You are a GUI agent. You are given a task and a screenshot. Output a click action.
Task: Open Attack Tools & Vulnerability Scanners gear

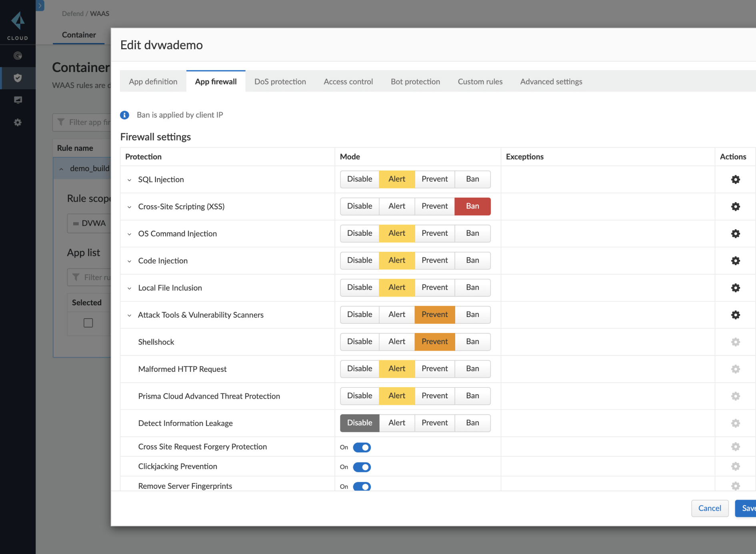click(735, 315)
